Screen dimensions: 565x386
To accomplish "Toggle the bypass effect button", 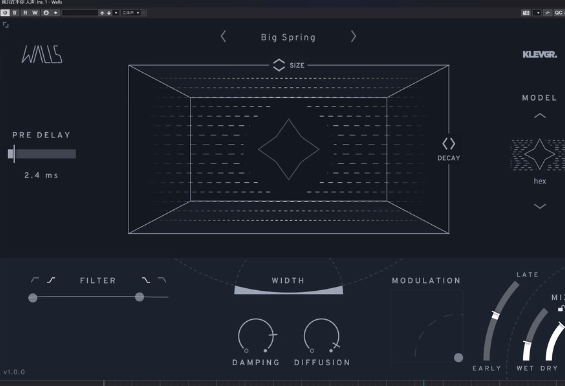I will point(14,13).
